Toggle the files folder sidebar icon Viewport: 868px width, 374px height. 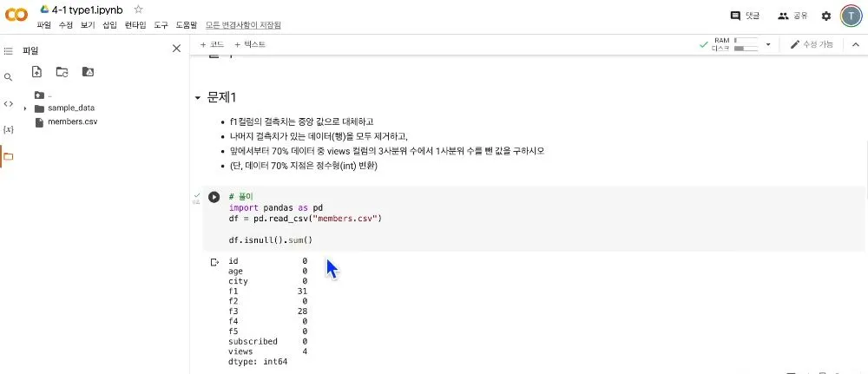[x=9, y=156]
